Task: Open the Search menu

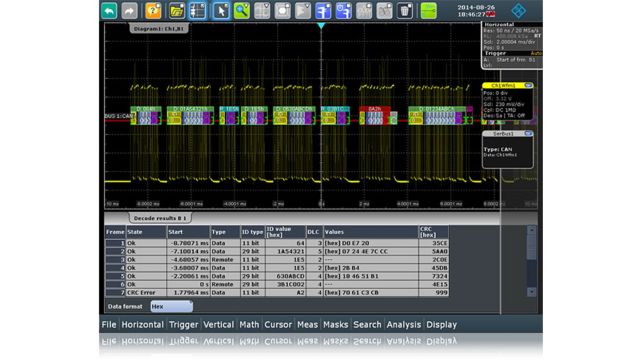Action: click(x=367, y=324)
